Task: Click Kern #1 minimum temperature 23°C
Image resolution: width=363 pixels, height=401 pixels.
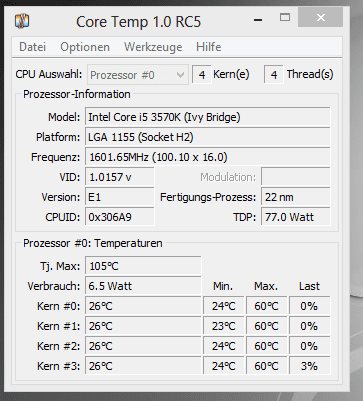Action: point(224,326)
